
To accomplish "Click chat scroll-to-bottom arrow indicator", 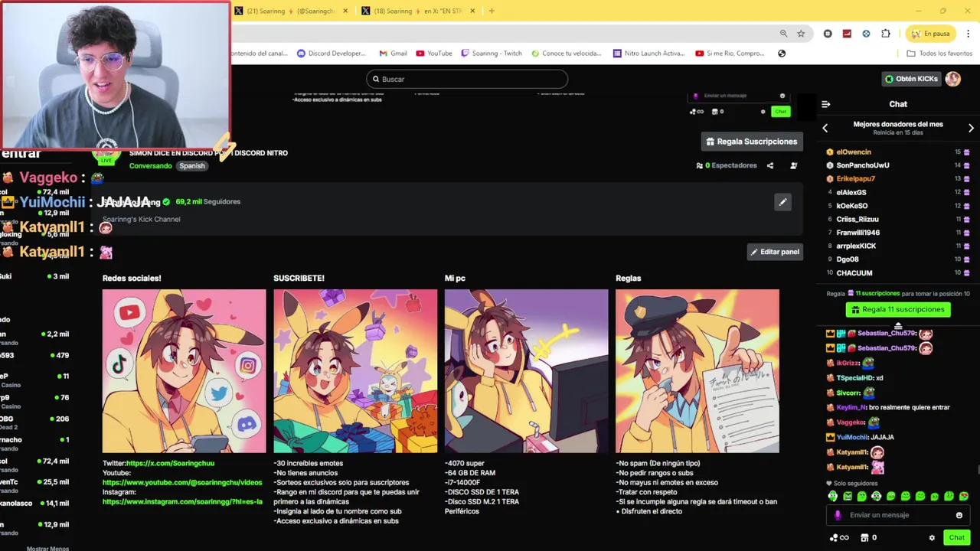I will pos(898,327).
